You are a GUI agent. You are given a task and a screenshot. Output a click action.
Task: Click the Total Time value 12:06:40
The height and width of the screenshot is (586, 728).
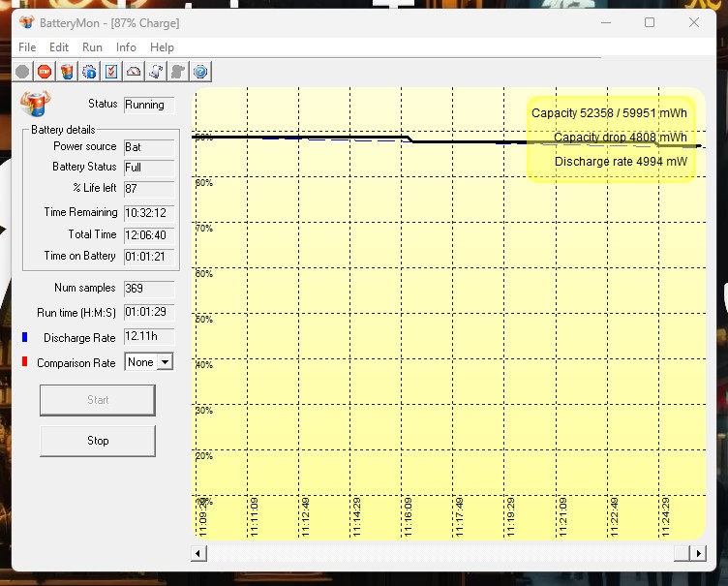tap(149, 235)
